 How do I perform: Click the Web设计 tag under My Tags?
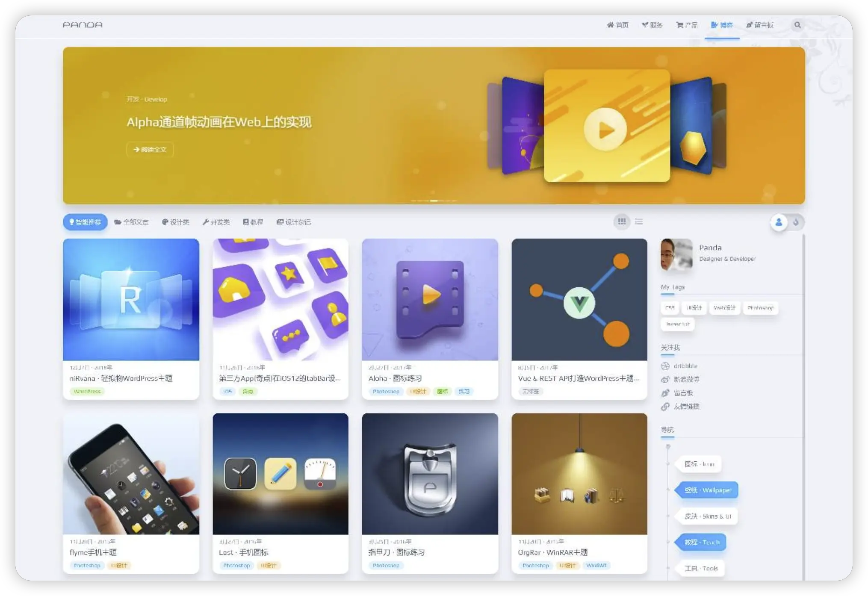(724, 308)
